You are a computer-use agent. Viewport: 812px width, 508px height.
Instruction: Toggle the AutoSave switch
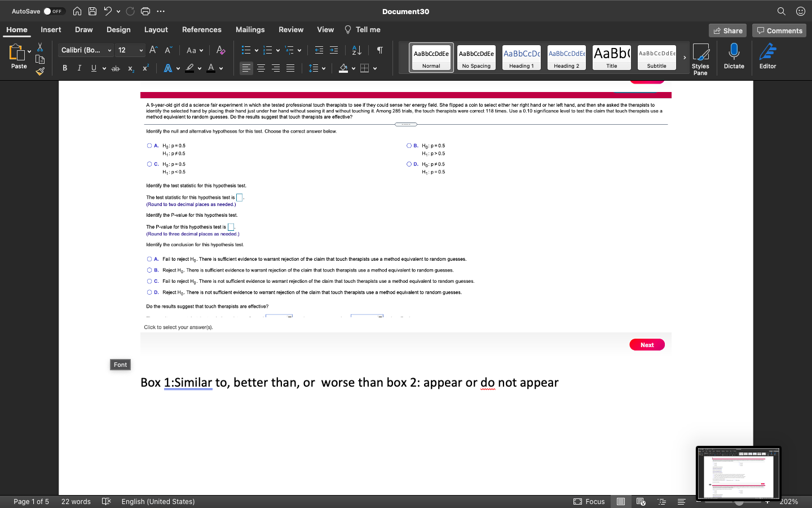pos(54,11)
